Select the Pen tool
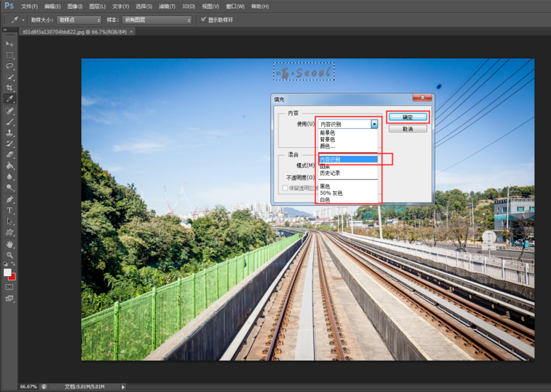The height and width of the screenshot is (392, 551). coord(9,199)
